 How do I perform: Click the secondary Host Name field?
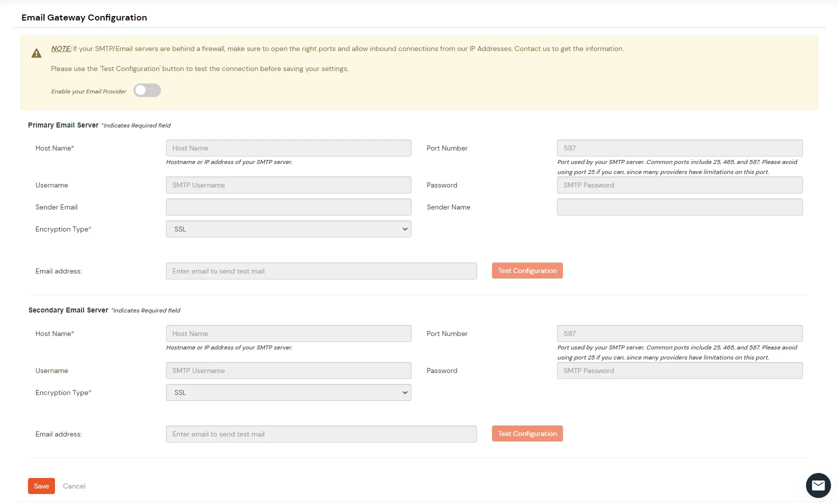[x=288, y=333]
